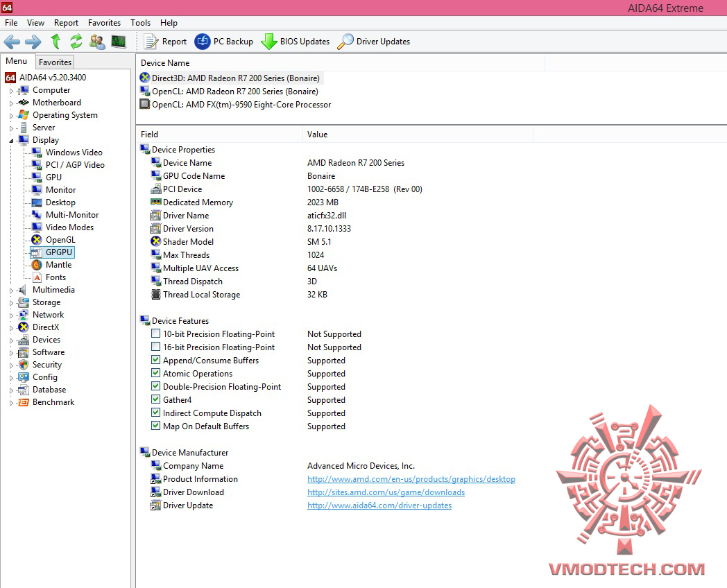The image size is (727, 588).
Task: Open the Help menu
Action: point(169,23)
